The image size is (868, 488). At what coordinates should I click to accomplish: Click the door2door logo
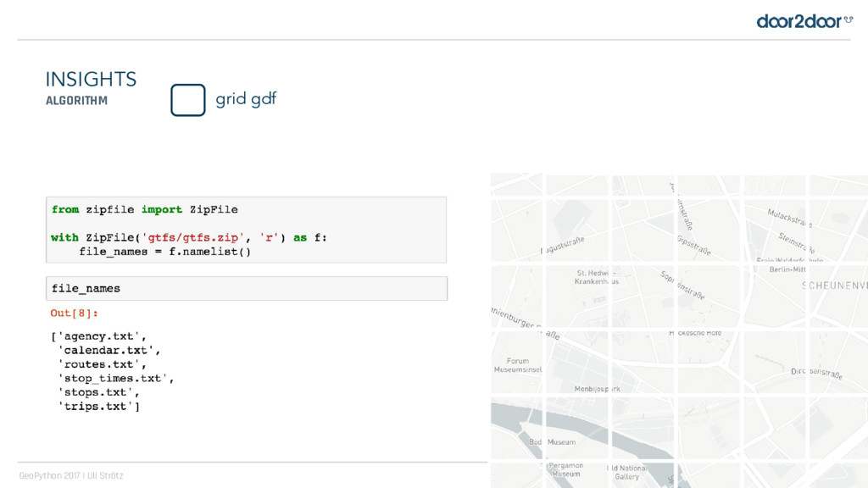(x=804, y=20)
